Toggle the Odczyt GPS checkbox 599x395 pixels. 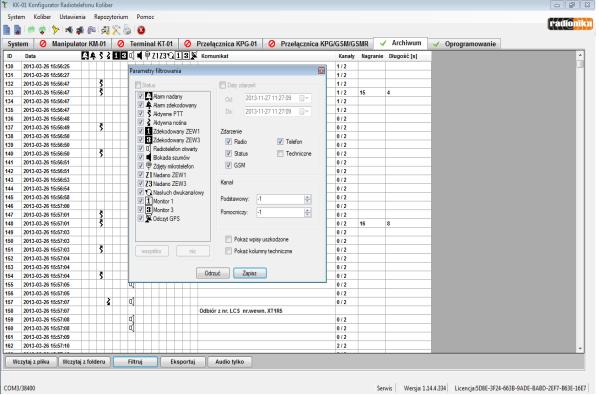(x=140, y=219)
